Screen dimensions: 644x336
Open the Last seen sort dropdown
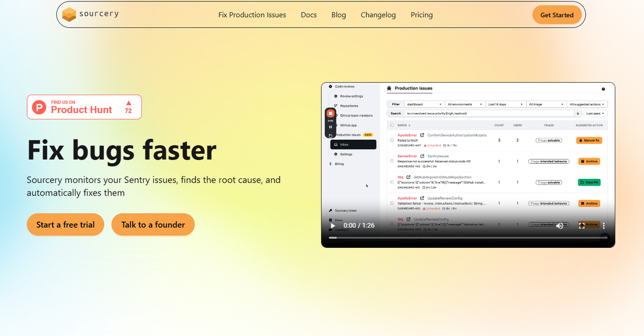click(595, 113)
